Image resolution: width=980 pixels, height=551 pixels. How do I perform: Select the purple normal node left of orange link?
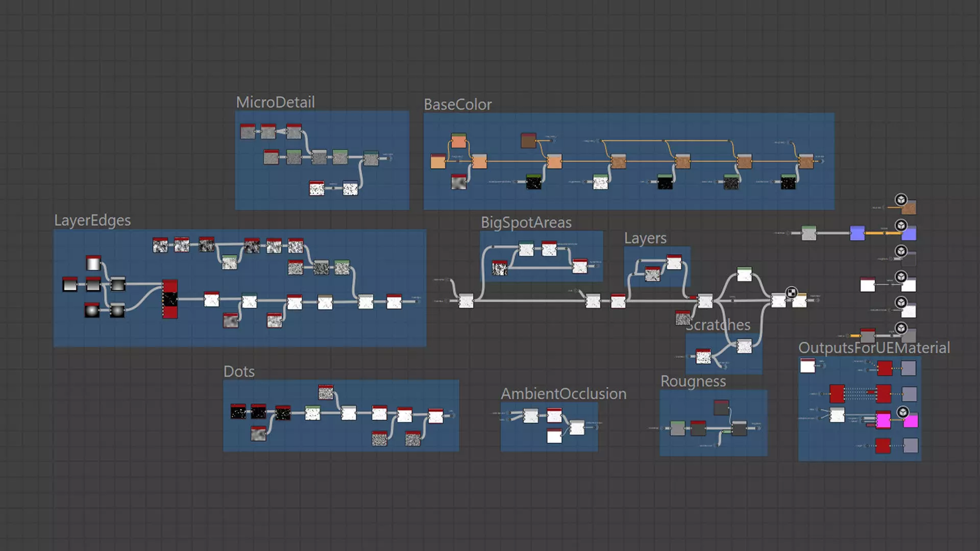pyautogui.click(x=857, y=233)
